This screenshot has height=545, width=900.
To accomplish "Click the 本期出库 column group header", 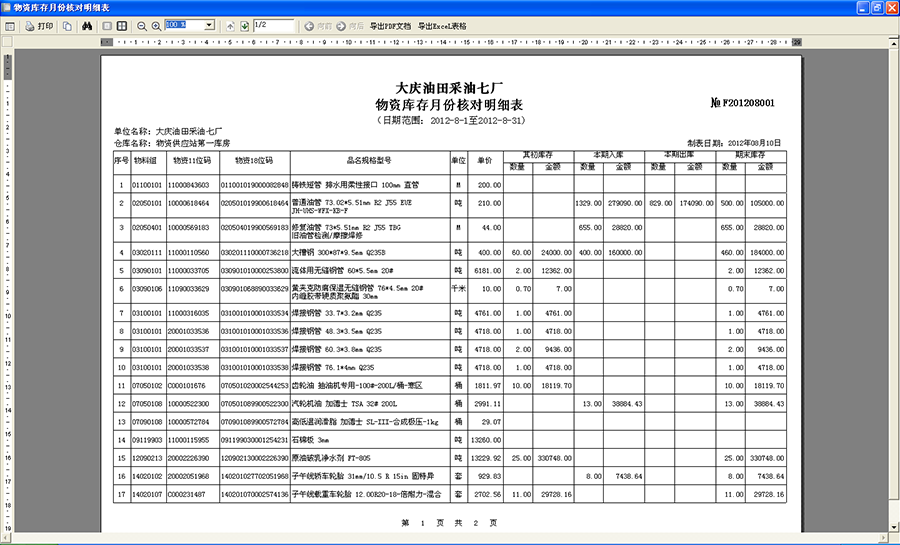I will pos(680,155).
